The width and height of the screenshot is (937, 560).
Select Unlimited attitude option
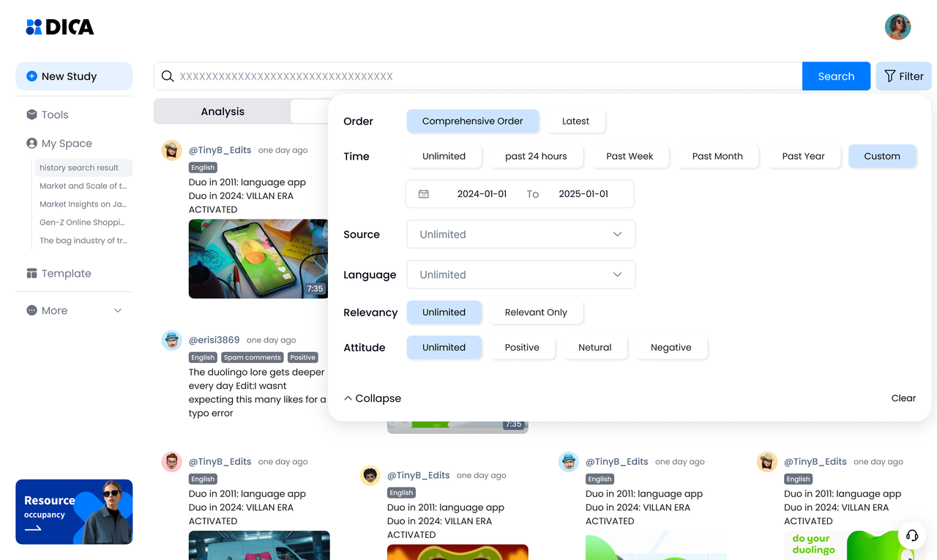(x=444, y=347)
